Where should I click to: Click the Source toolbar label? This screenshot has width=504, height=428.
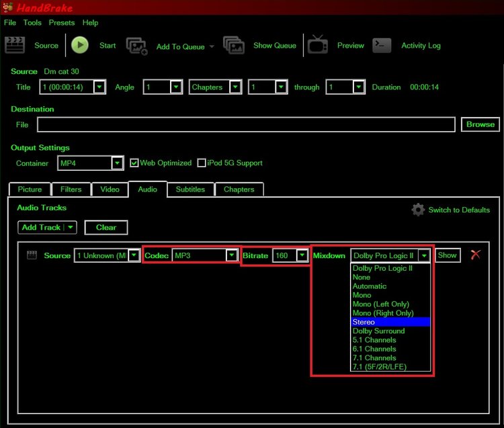coord(46,45)
